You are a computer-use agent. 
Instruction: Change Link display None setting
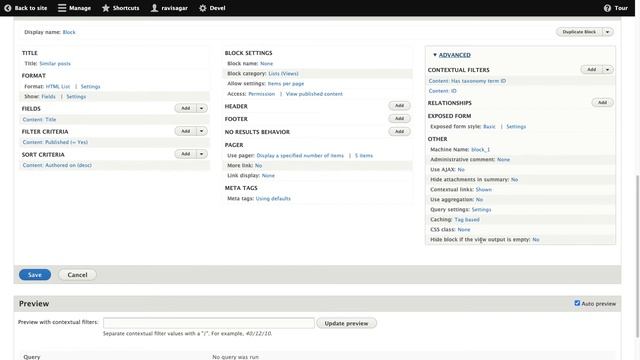click(268, 176)
